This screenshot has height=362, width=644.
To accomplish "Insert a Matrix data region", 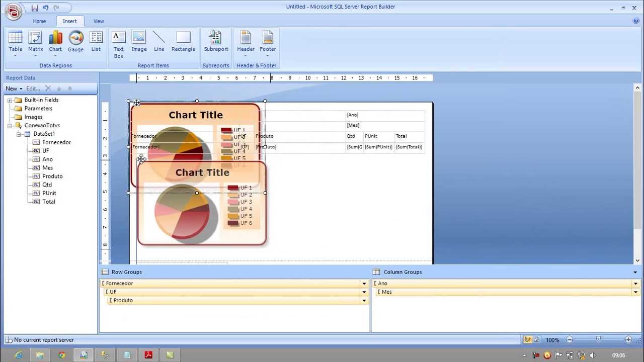I will pyautogui.click(x=36, y=44).
